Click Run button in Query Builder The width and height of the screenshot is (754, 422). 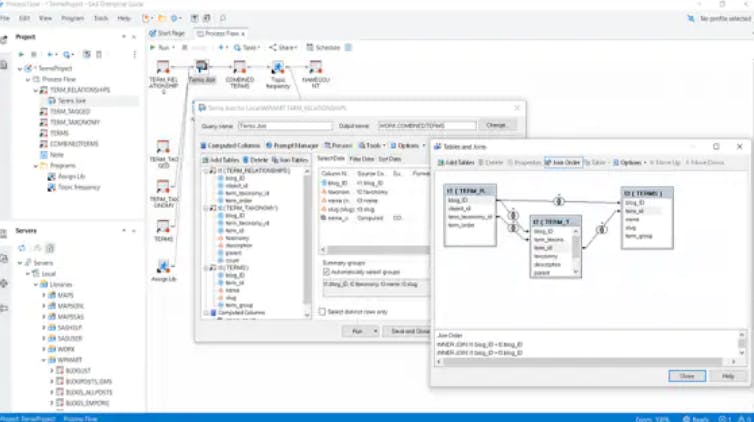point(357,331)
